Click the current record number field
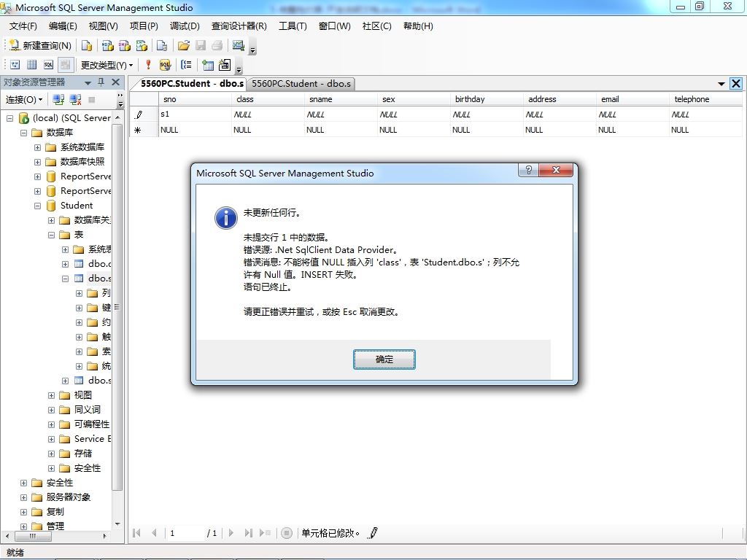This screenshot has width=747, height=560. [185, 533]
